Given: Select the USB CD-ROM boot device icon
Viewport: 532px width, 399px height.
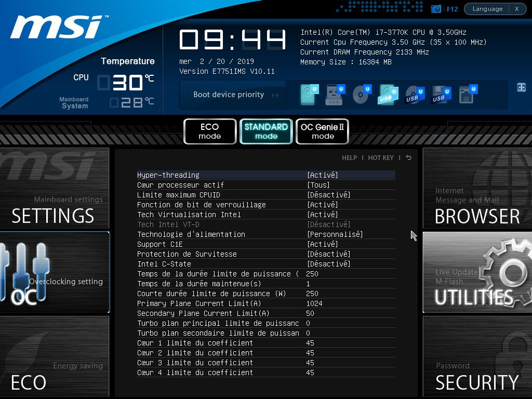Looking at the screenshot, I should [x=415, y=95].
